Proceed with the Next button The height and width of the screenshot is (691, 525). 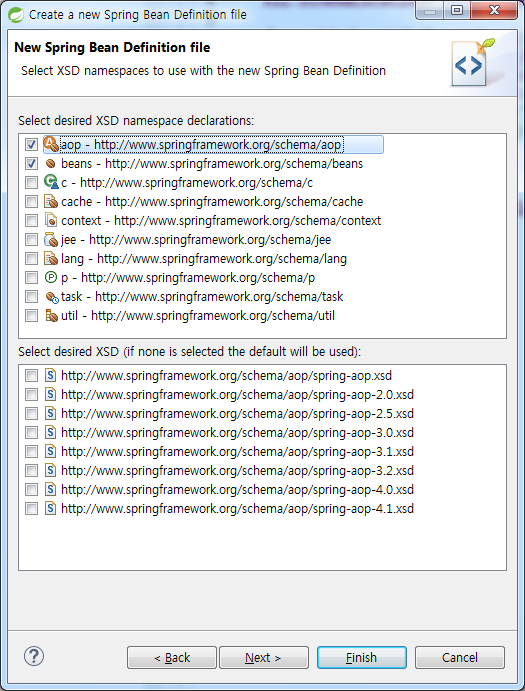(x=264, y=658)
